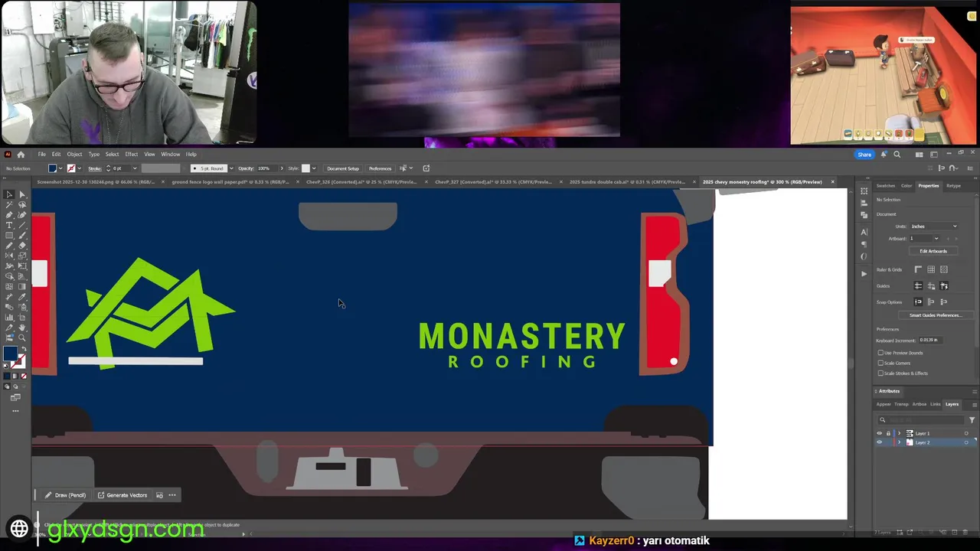Click the Home icon
980x551 pixels.
[21, 154]
